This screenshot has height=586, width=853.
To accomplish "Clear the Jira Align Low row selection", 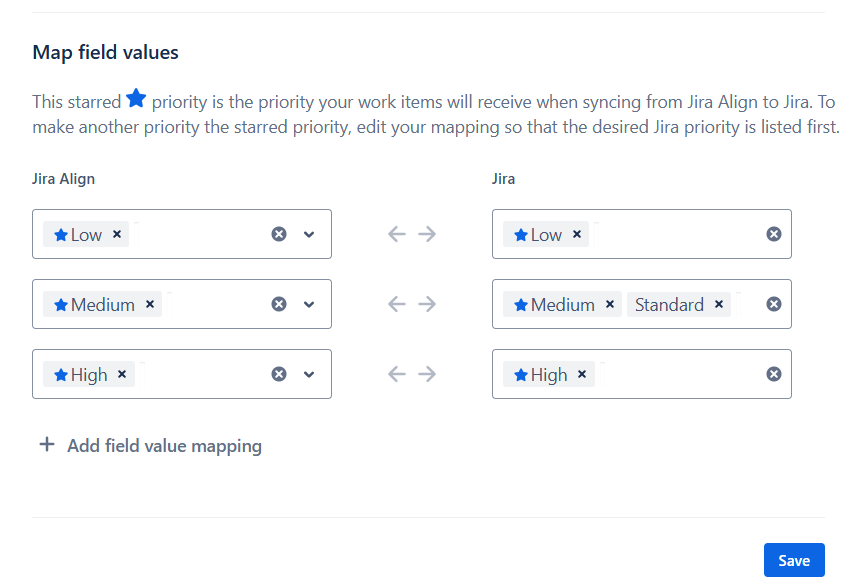I will click(x=279, y=234).
